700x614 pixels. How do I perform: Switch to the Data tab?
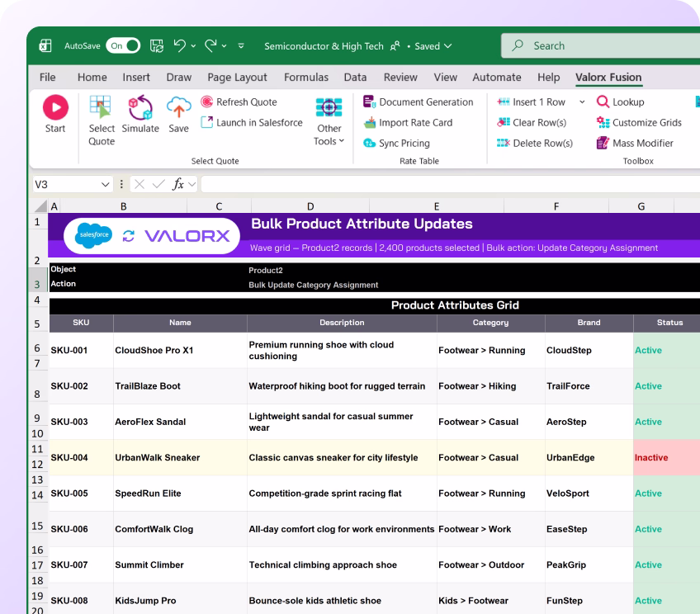355,78
